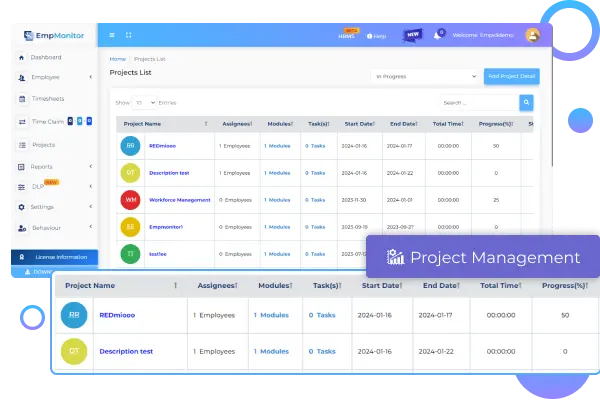This screenshot has width=600, height=400.
Task: Click the Settings gear icon in sidebar
Action: click(22, 207)
